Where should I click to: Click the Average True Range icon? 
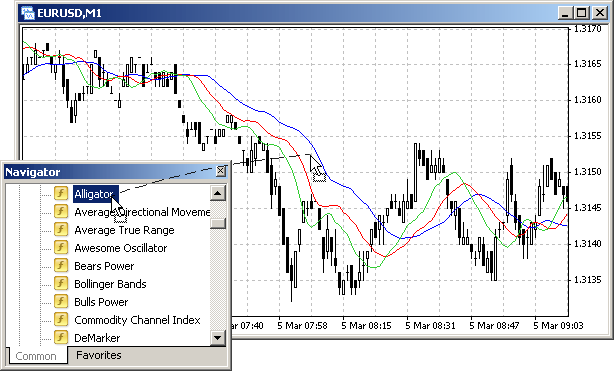click(x=61, y=229)
